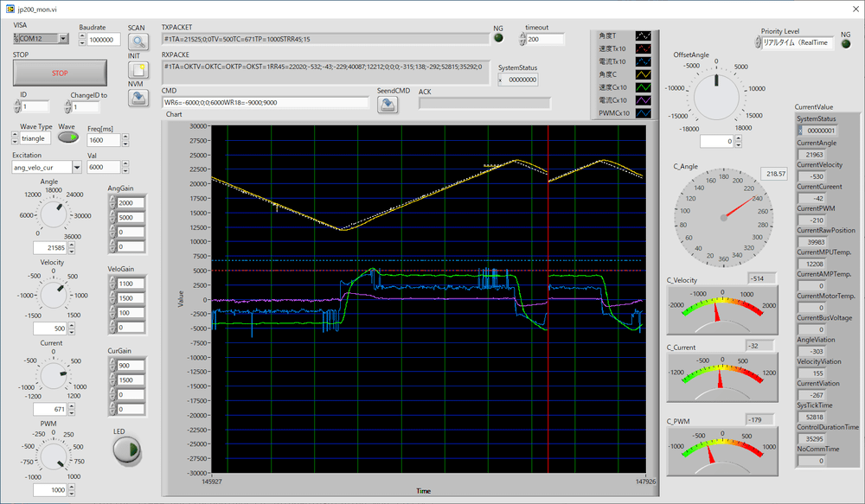Click the CMD text input field

pyautogui.click(x=266, y=103)
